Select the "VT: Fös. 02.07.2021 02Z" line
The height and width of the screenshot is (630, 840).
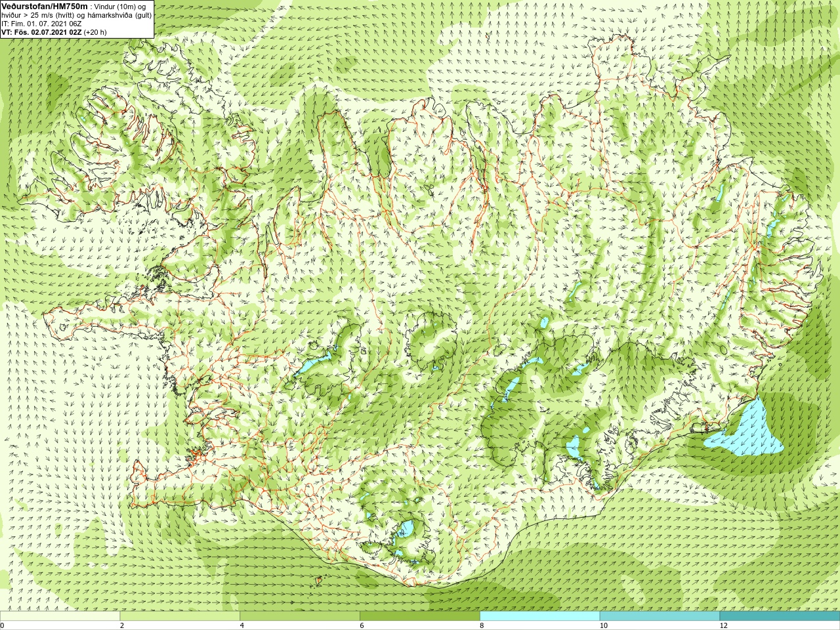(41, 31)
